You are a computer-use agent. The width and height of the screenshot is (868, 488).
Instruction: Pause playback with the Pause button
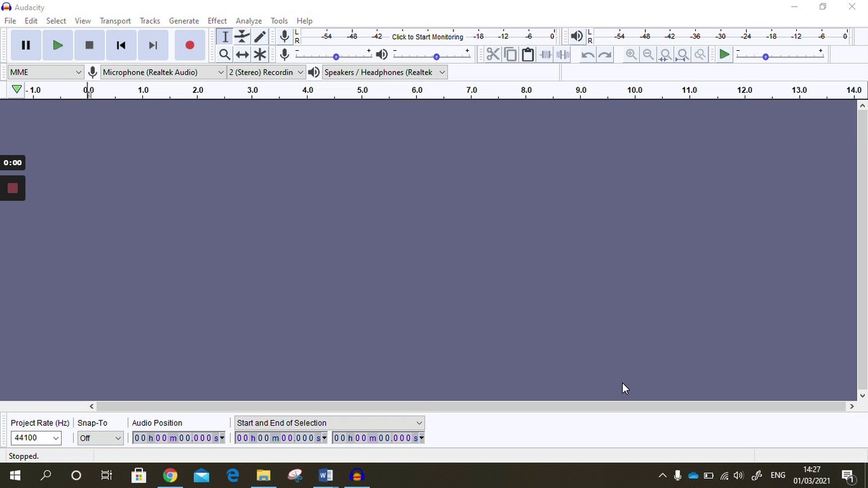pyautogui.click(x=26, y=45)
